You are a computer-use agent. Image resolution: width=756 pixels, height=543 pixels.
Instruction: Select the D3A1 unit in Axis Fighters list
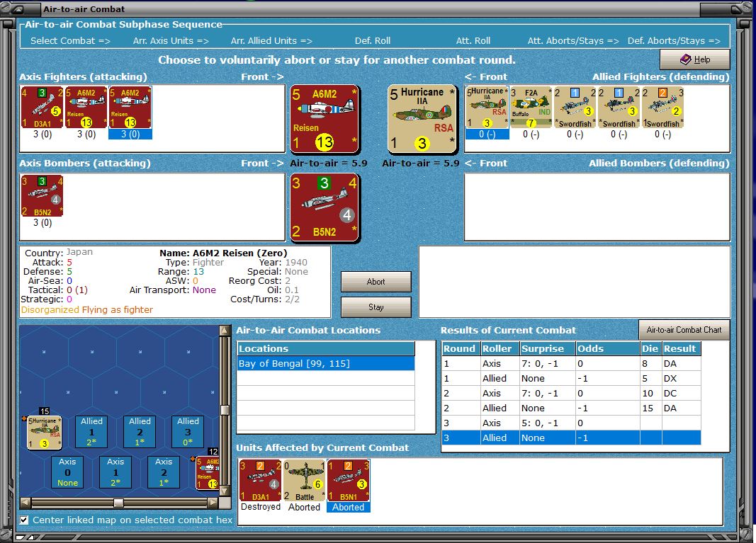point(43,108)
